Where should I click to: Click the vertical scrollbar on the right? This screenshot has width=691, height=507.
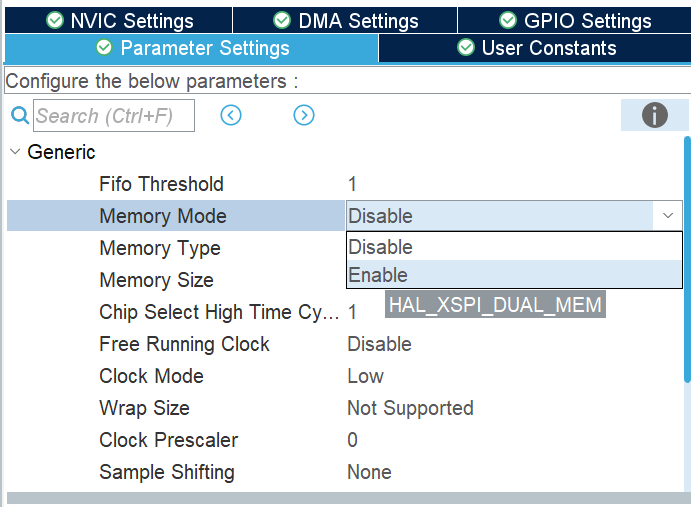click(x=686, y=260)
